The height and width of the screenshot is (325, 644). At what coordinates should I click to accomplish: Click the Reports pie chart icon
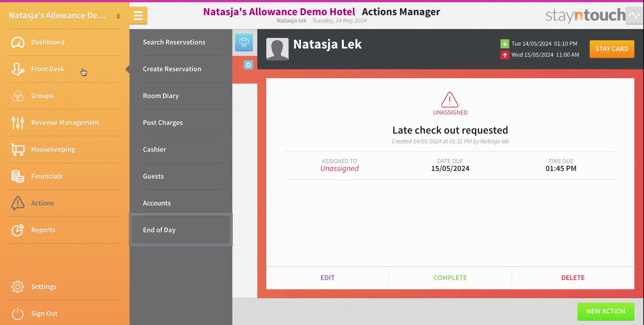18,230
